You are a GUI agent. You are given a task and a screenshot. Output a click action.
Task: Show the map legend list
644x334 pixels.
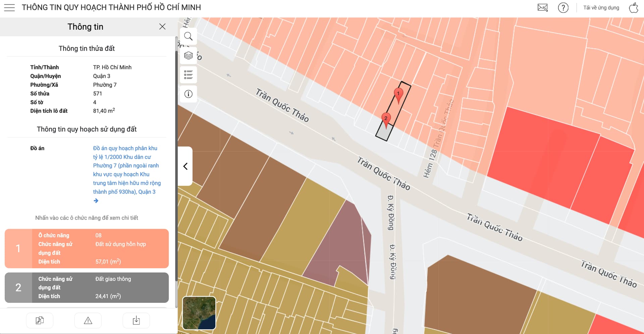coord(189,75)
